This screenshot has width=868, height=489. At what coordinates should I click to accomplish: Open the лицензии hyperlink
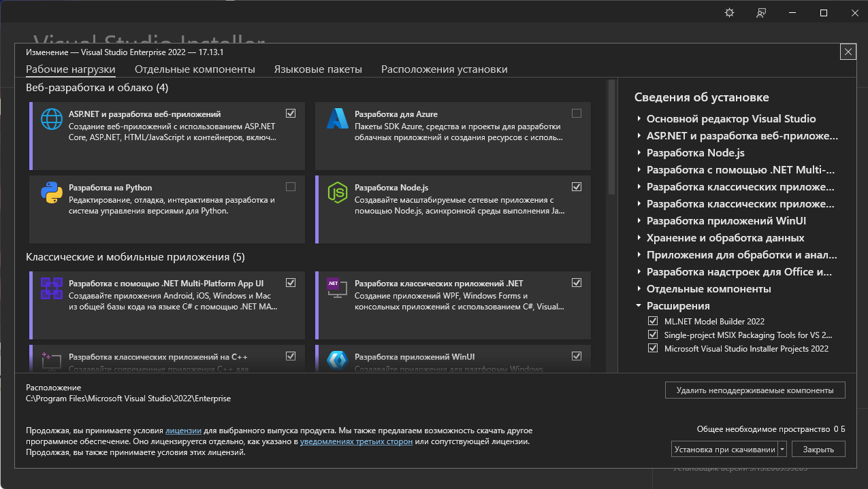[x=183, y=431]
